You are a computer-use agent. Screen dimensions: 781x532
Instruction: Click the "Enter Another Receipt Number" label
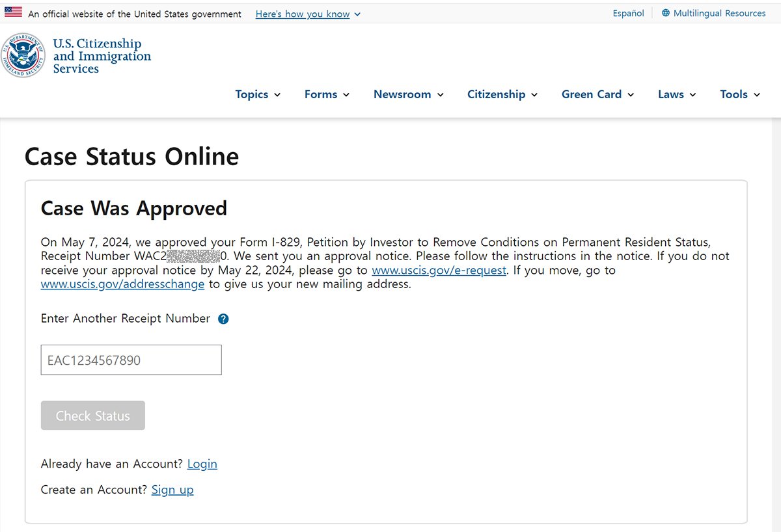point(126,319)
